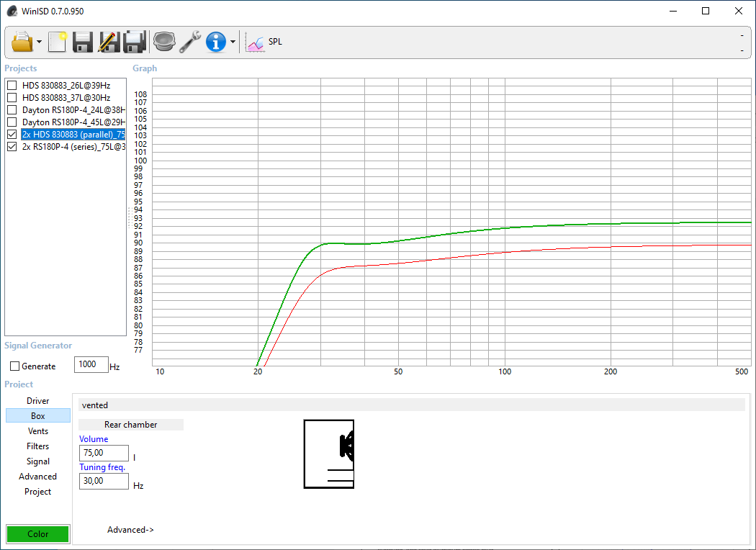This screenshot has width=756, height=550.
Task: Open the Box project tab
Action: [x=38, y=415]
